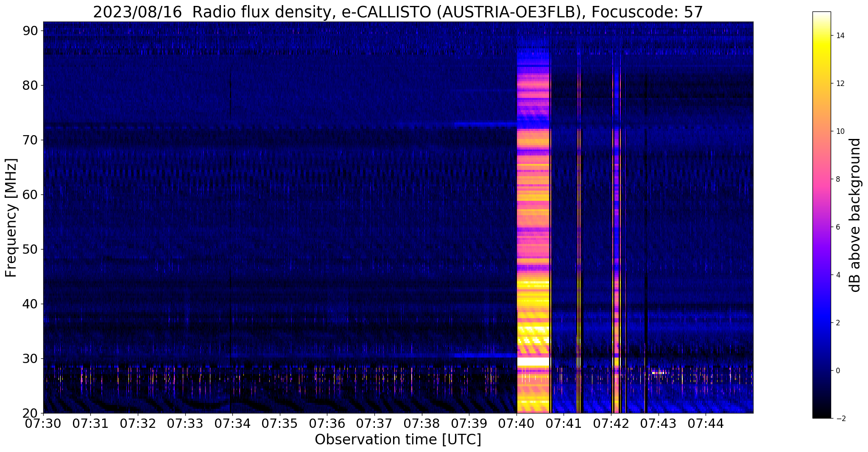Click the 60 MHz frequency tick label

31,195
